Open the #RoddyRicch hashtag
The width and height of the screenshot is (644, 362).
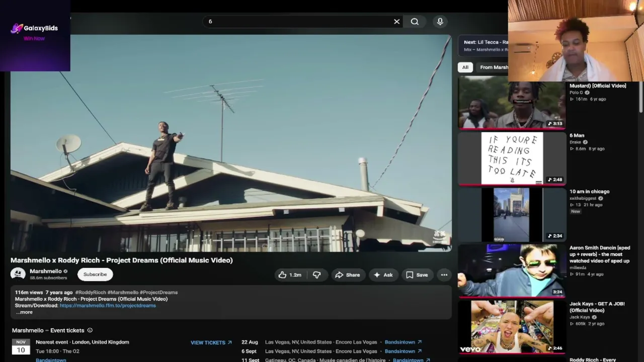tap(90, 293)
